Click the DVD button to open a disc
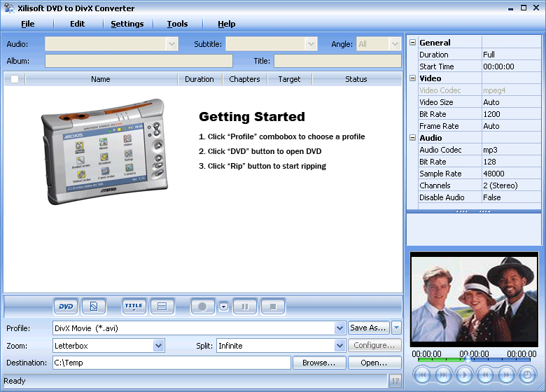 click(x=66, y=307)
